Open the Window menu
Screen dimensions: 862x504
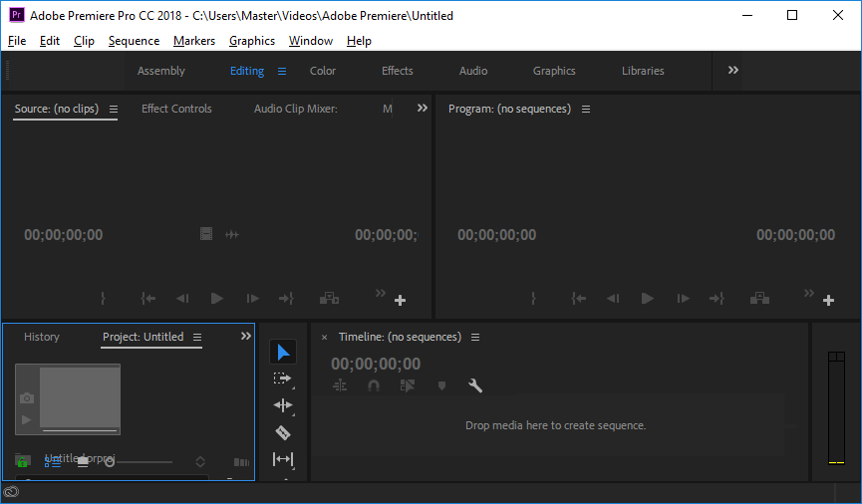click(311, 41)
